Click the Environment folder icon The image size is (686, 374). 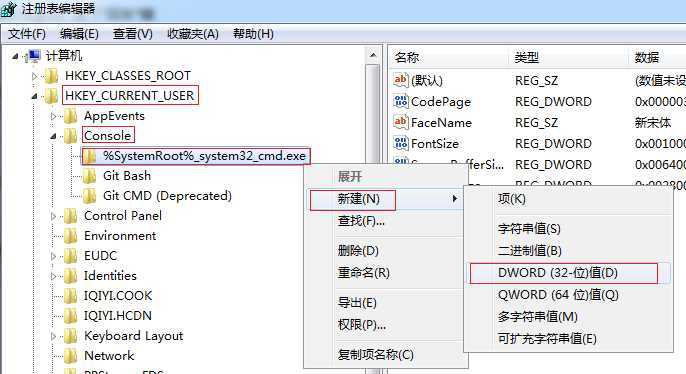click(x=70, y=236)
